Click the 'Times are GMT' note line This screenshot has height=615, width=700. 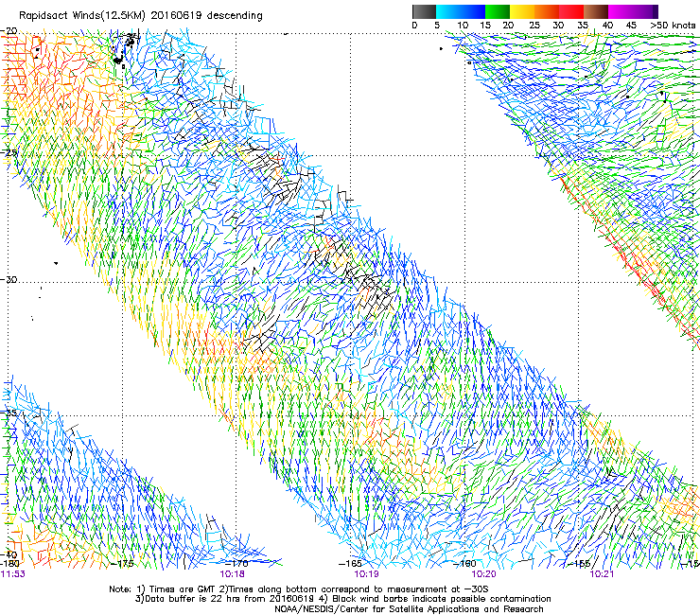point(299,589)
